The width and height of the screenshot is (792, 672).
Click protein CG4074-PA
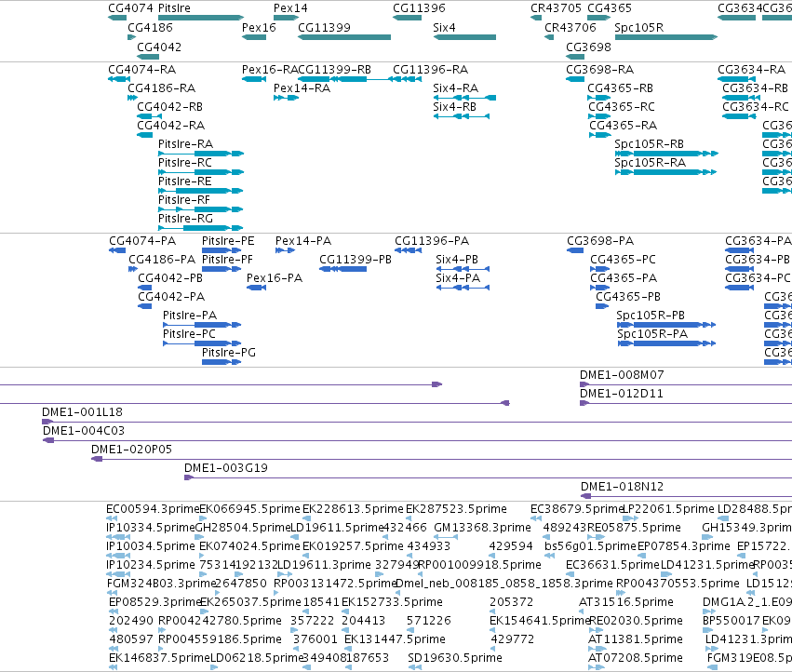click(x=142, y=240)
